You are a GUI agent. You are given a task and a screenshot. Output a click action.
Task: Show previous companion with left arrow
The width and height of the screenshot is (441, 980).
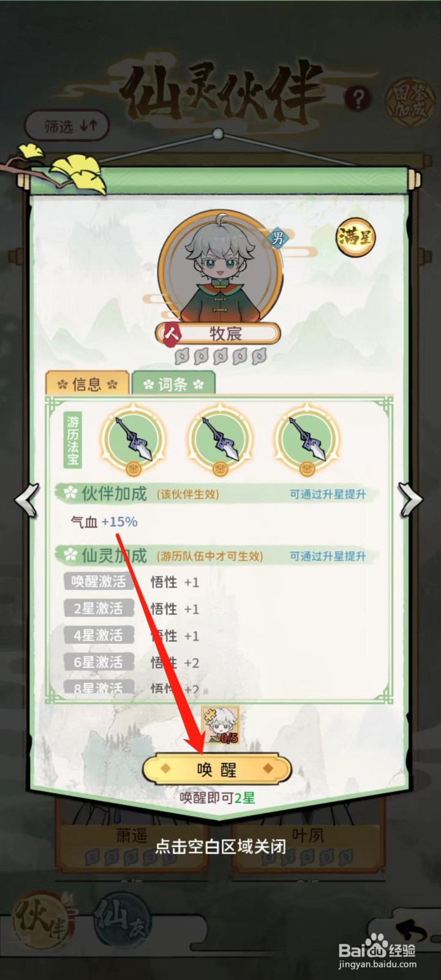coord(27,499)
